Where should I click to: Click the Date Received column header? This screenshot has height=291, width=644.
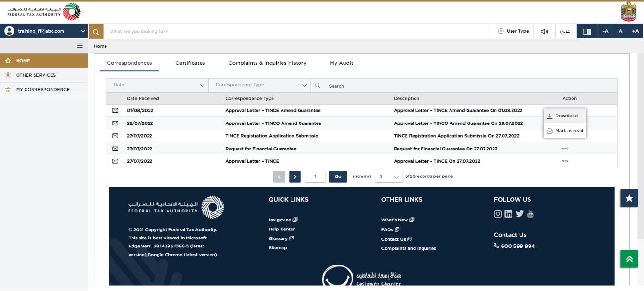[x=143, y=98]
